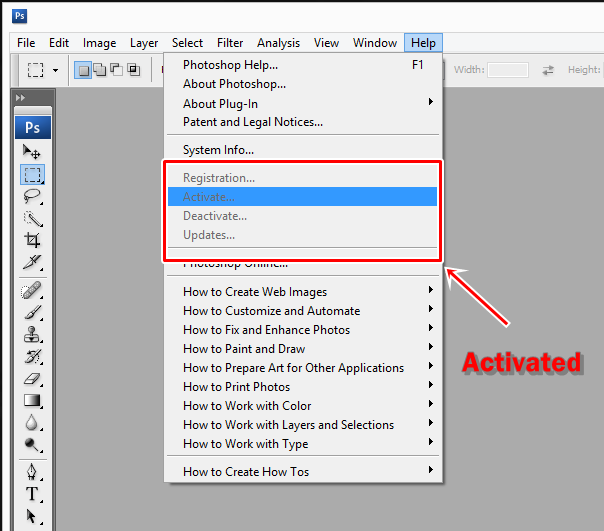Open Patent and Legal Notices...
Viewport: 604px width, 531px height.
303,122
